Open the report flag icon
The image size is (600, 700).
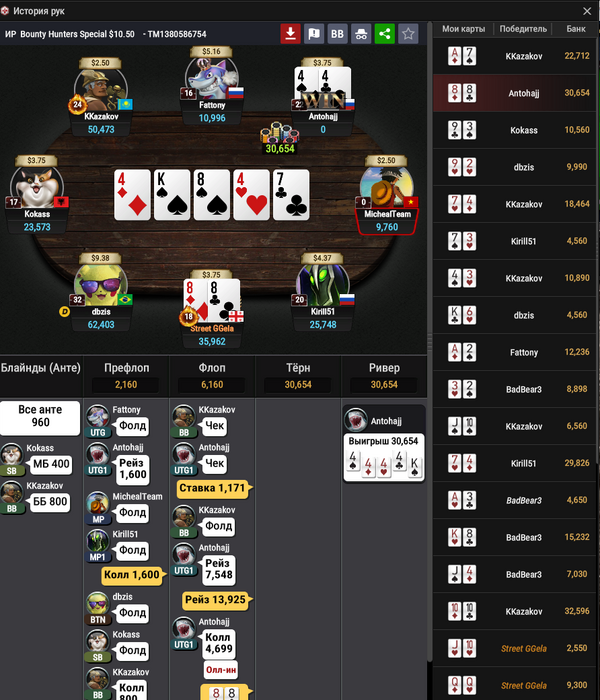[x=314, y=33]
